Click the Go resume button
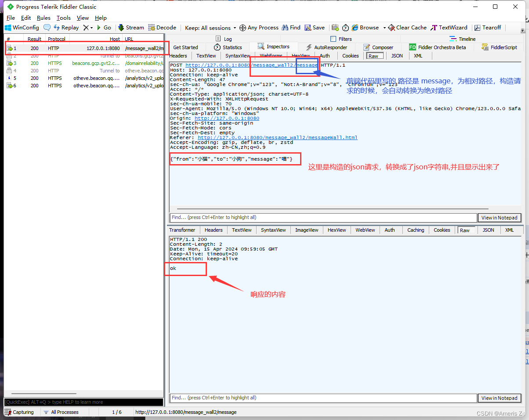The height and width of the screenshot is (420, 529). point(104,27)
